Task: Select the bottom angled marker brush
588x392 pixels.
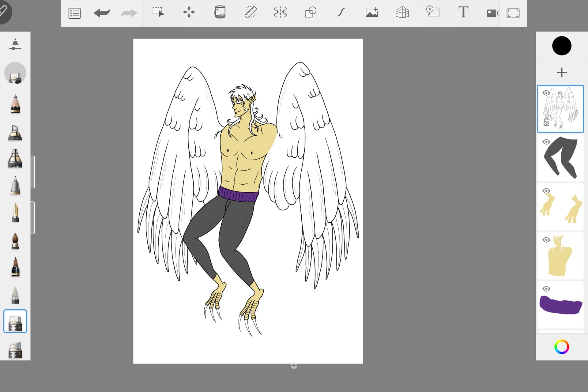Action: coord(15,350)
